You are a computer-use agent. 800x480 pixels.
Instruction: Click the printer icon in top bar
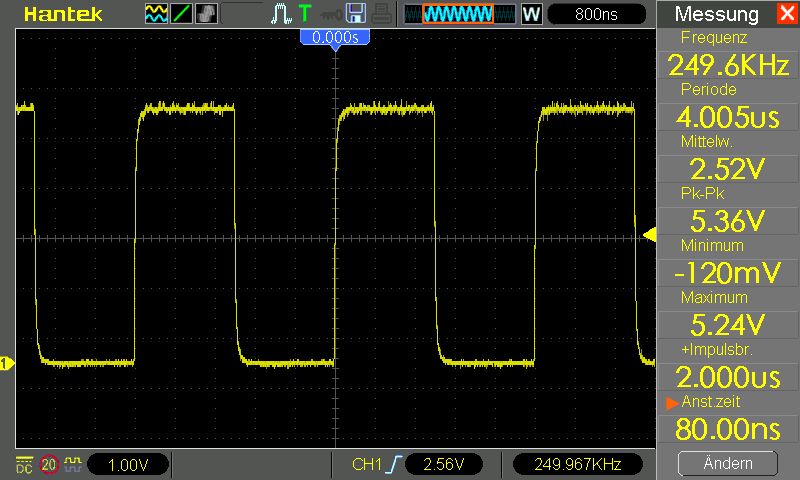[381, 14]
